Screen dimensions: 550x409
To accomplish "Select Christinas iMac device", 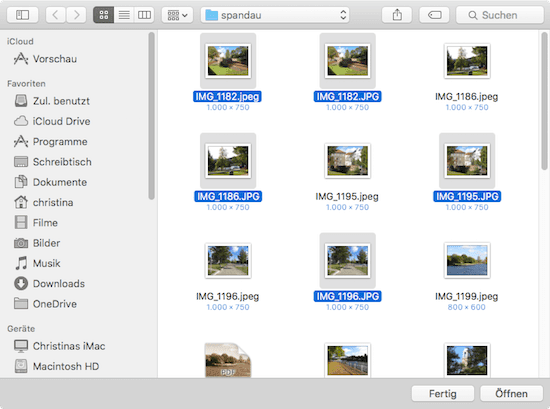I will click(x=59, y=346).
